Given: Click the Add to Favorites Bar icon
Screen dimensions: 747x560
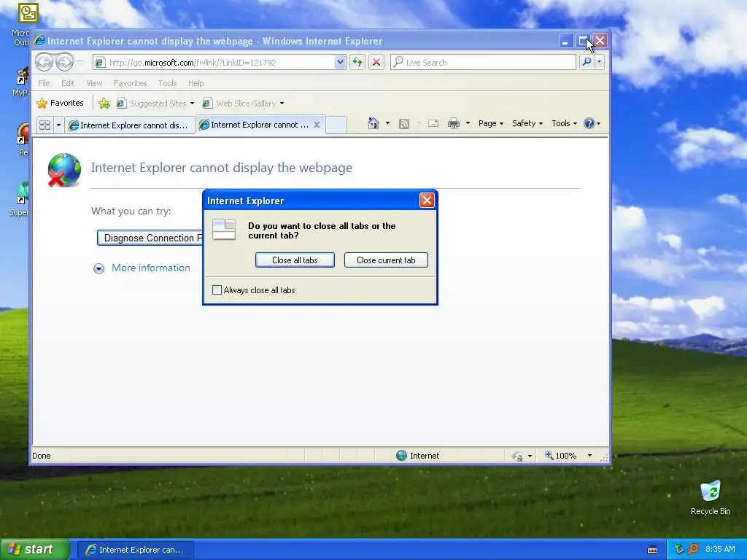Looking at the screenshot, I should 104,103.
